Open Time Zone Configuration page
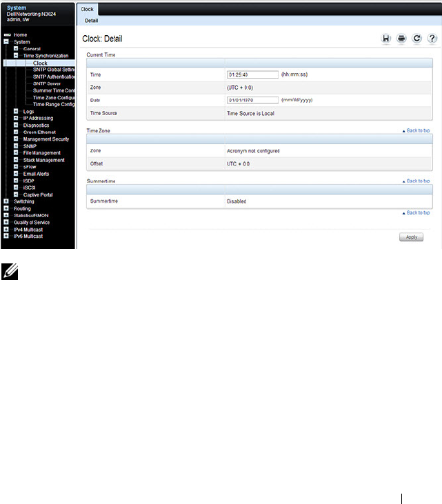 54,97
